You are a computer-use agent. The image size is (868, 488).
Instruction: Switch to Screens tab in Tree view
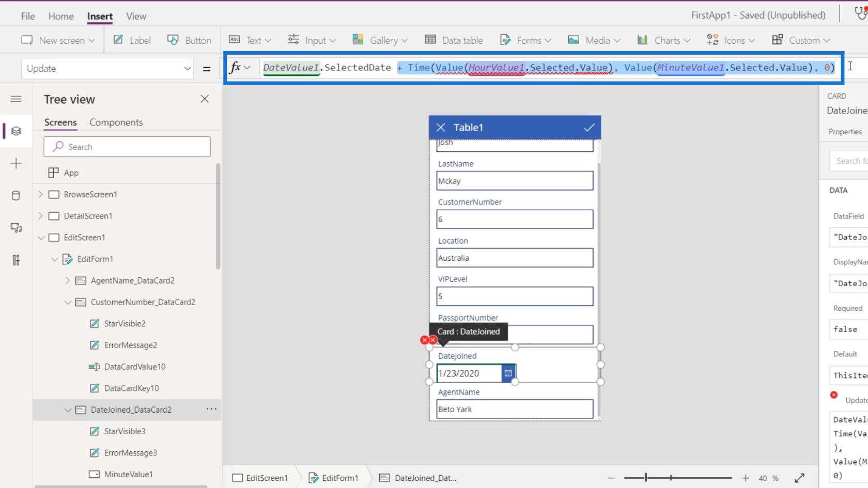pos(60,122)
